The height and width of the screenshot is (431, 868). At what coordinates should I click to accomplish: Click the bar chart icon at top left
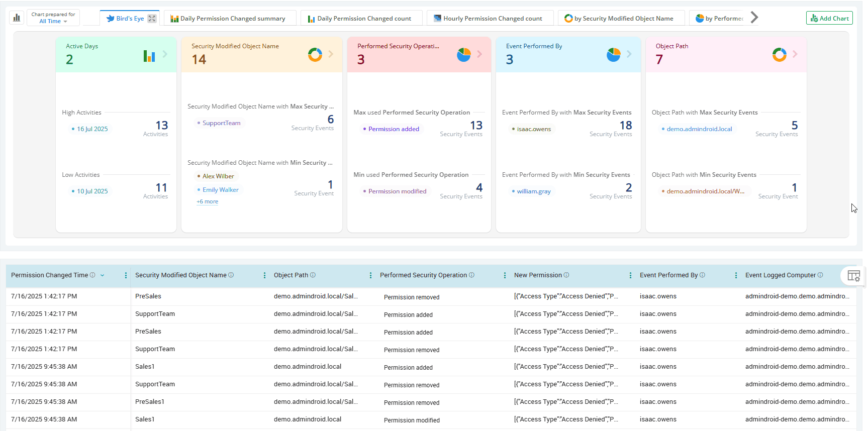[17, 18]
